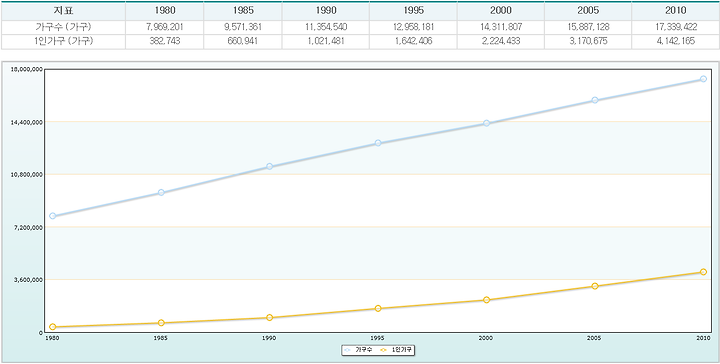
Task: Click the 2005 column header
Action: coord(588,11)
